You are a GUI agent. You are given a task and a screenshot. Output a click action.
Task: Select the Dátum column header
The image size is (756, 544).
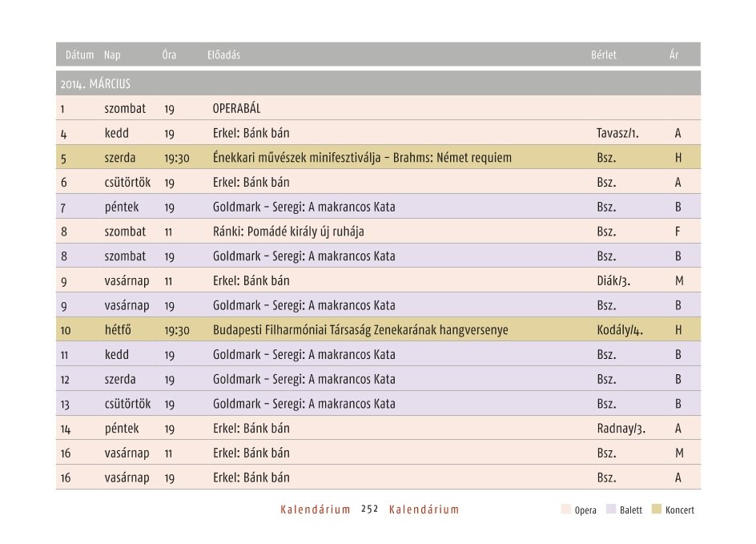pos(79,55)
